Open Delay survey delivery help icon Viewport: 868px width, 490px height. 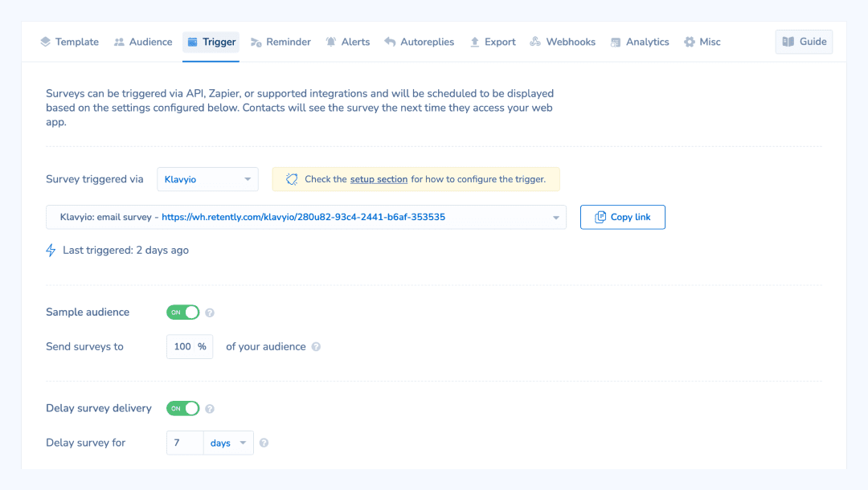210,409
